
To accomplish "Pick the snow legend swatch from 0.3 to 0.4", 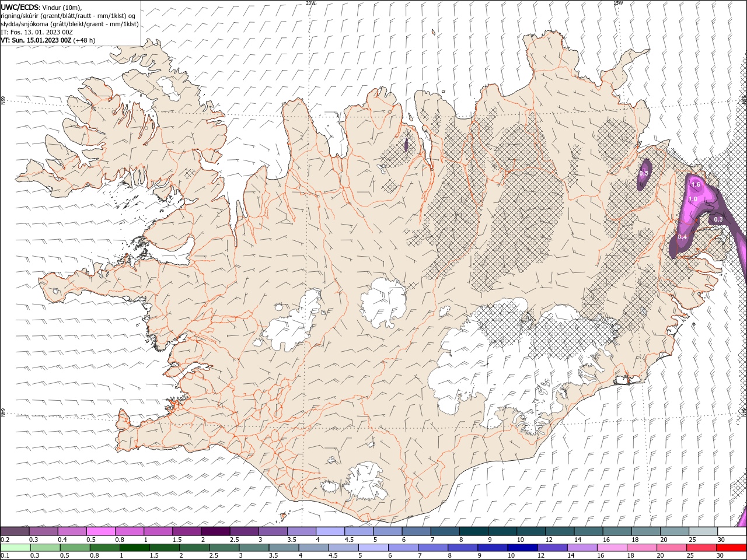I will (43, 531).
